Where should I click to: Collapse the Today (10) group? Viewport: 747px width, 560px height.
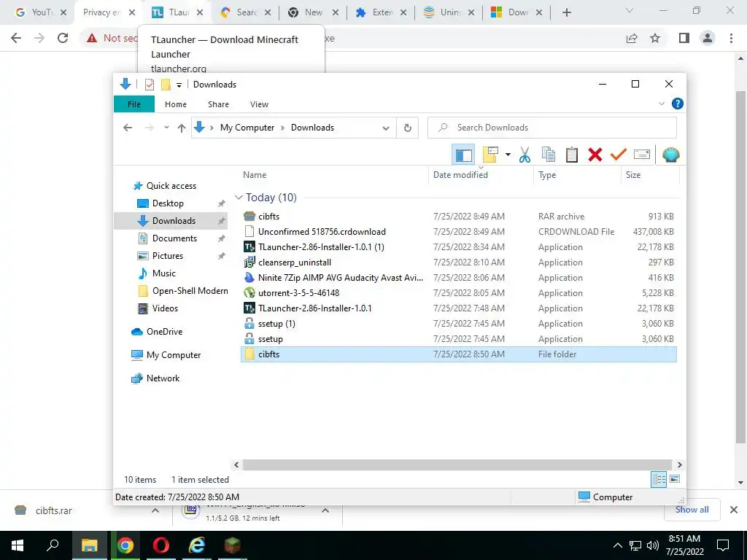pyautogui.click(x=239, y=197)
